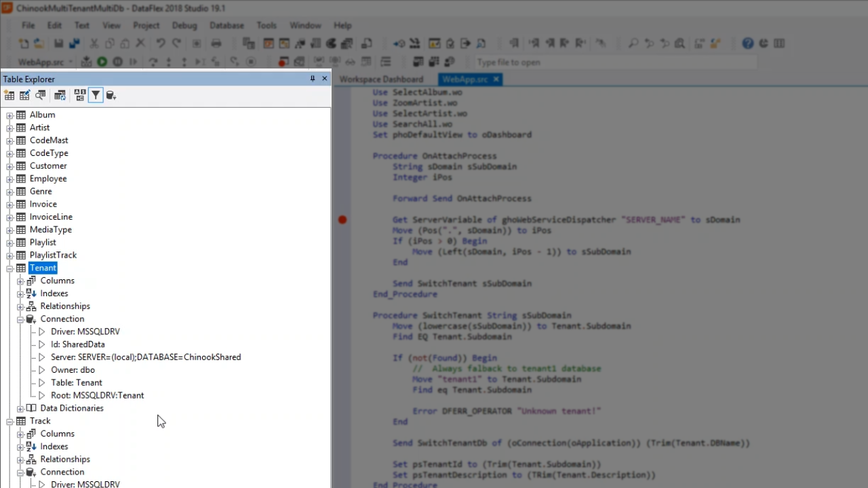868x488 pixels.
Task: Select the Server connection entry under Tenant
Action: coord(145,357)
